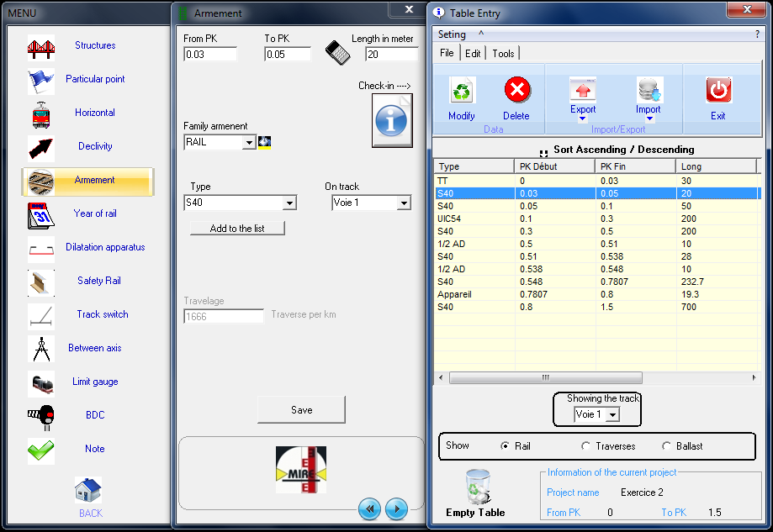The image size is (773, 532).
Task: Open the Check-in info document icon
Action: pyautogui.click(x=392, y=121)
